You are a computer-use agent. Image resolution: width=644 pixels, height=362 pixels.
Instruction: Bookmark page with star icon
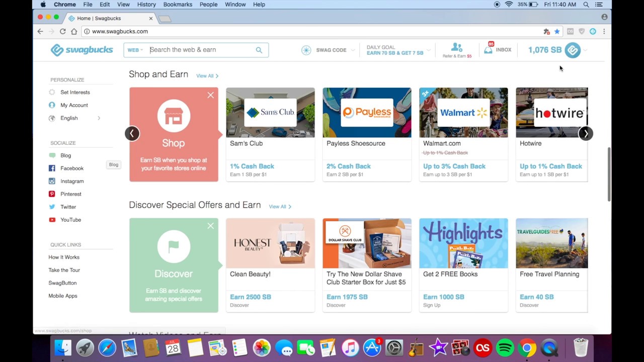click(x=557, y=31)
